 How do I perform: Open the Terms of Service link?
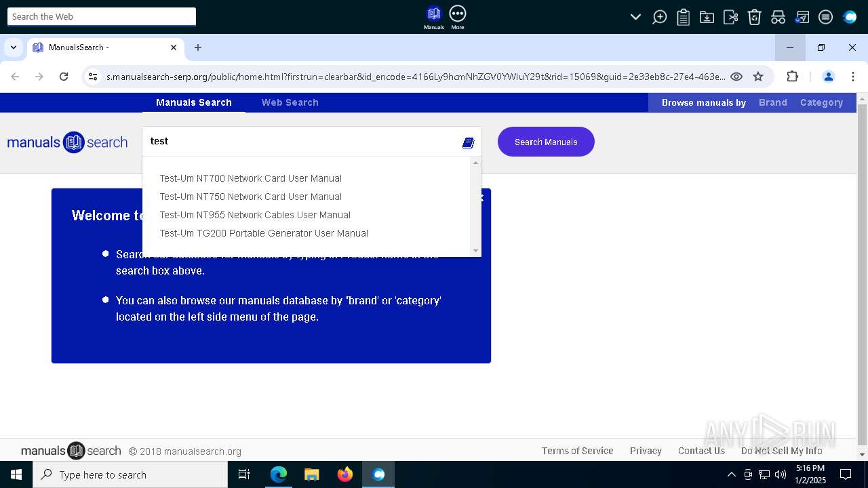[x=577, y=451]
